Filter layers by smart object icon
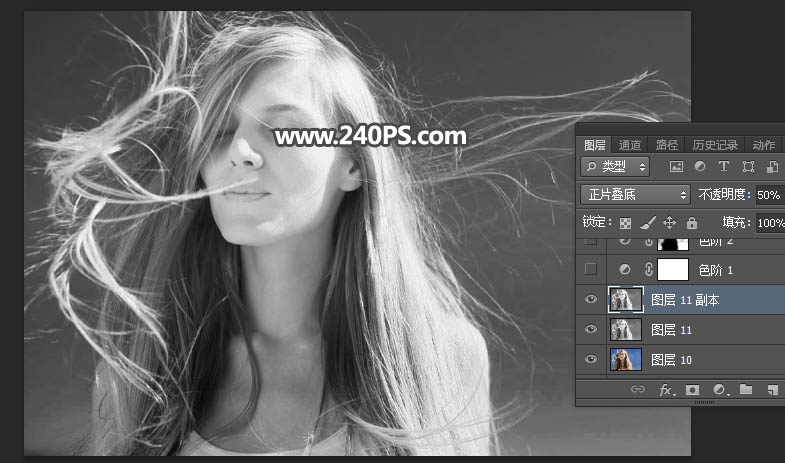Screen dimensions: 785x463 pyautogui.click(x=772, y=167)
